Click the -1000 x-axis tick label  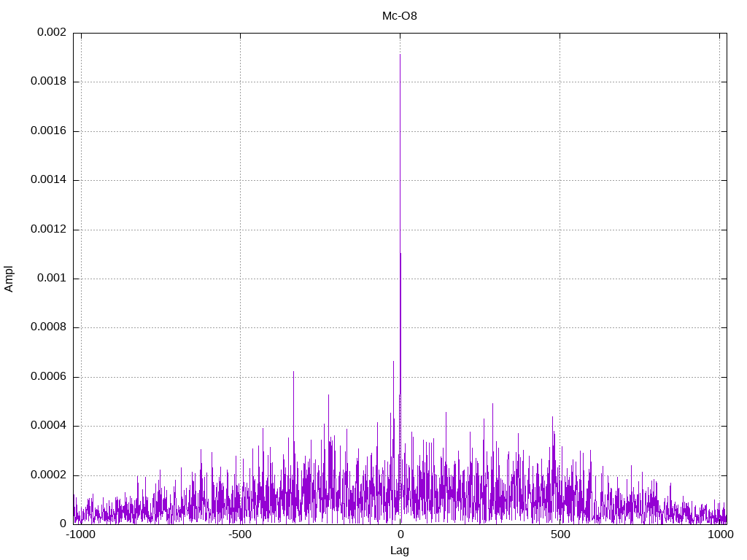[80, 534]
